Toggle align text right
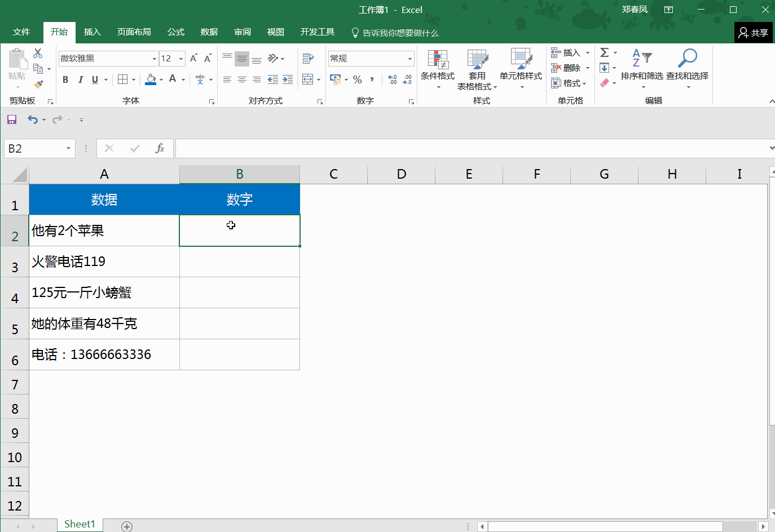The width and height of the screenshot is (775, 532). pyautogui.click(x=257, y=79)
